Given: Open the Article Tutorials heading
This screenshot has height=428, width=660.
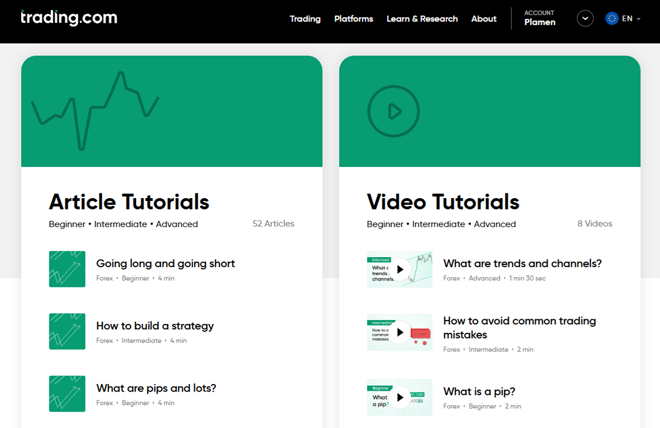Looking at the screenshot, I should click(x=129, y=202).
